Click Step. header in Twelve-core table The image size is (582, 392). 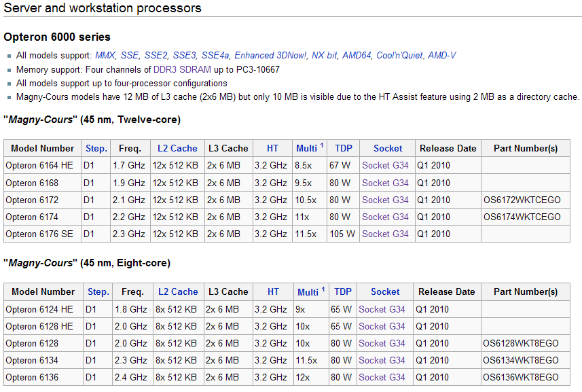pos(96,149)
